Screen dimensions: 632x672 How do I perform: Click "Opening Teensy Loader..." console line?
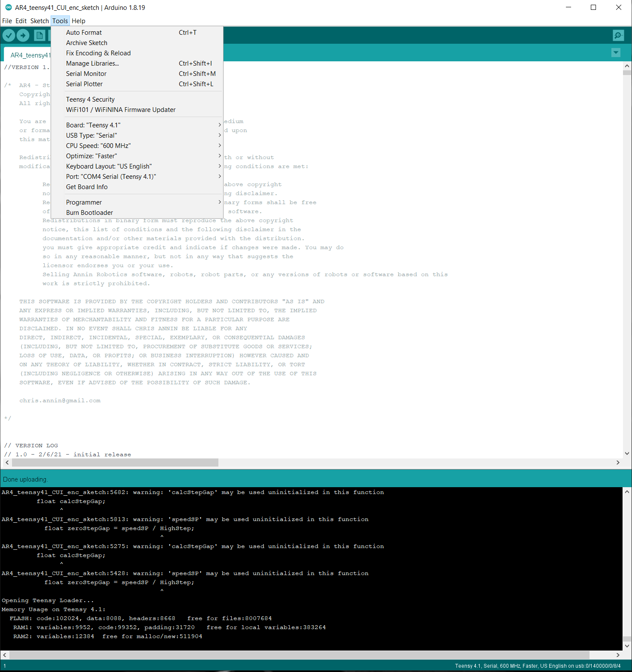48,600
